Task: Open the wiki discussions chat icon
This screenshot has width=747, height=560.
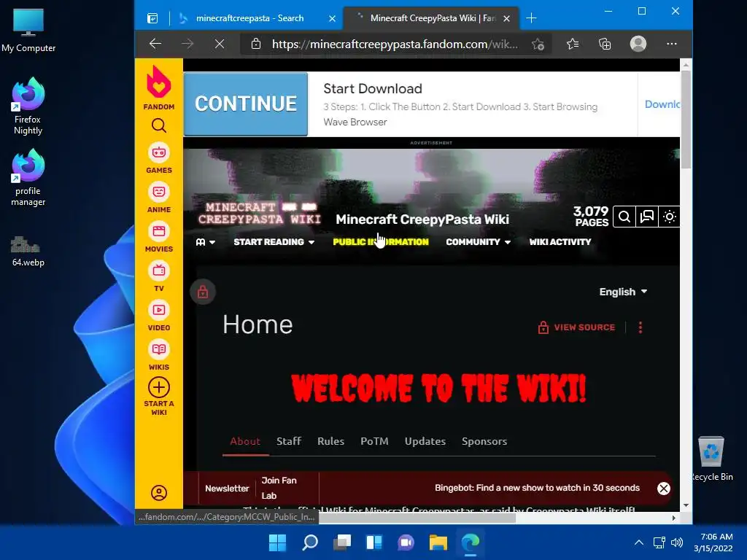Action: coord(646,217)
